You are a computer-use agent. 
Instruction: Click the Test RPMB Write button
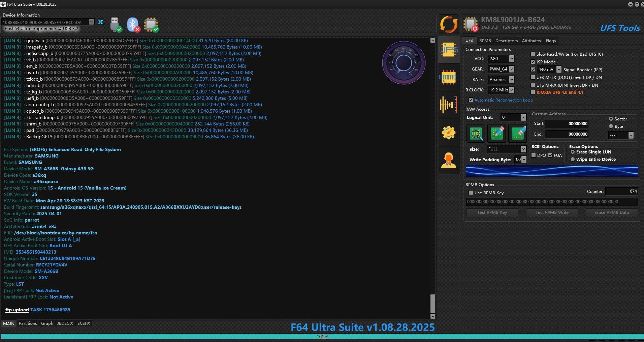tap(552, 212)
